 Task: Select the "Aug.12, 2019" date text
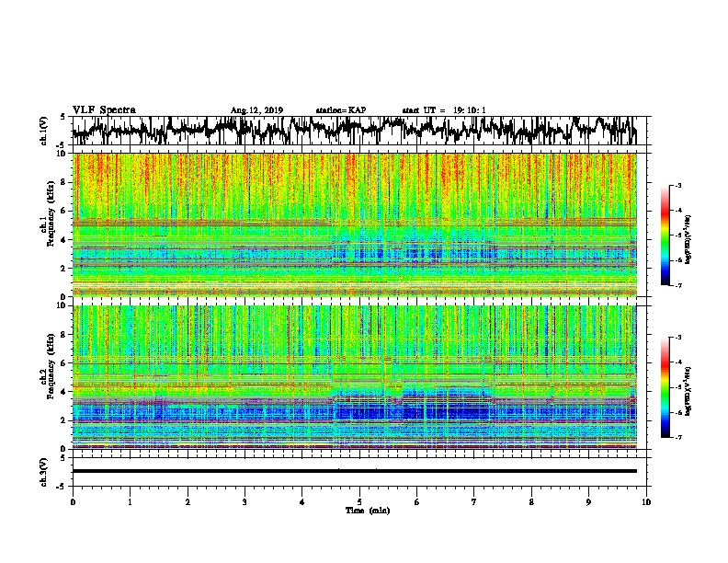[256, 110]
